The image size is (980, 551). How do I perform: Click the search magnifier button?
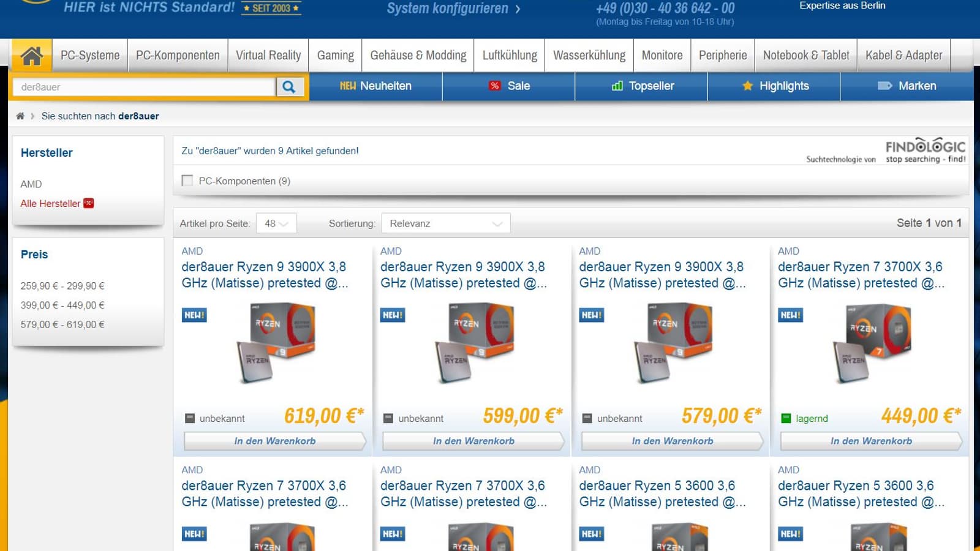[x=289, y=87]
